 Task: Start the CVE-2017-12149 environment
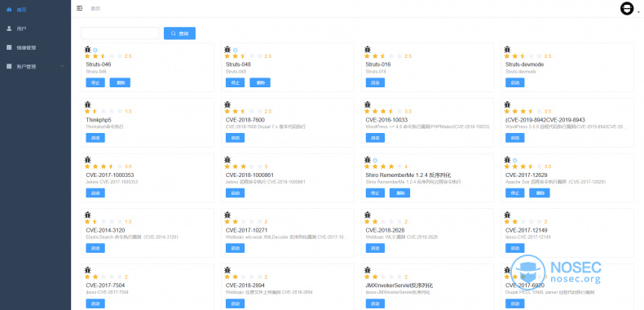515,248
